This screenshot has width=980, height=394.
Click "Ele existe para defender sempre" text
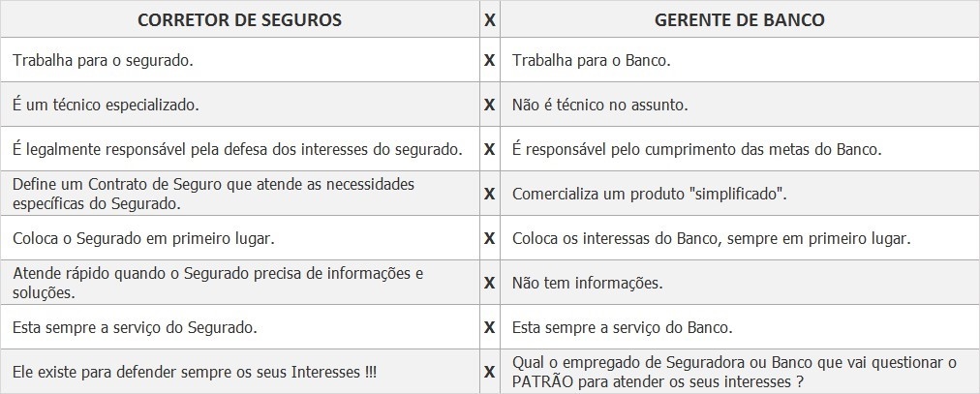(x=195, y=372)
